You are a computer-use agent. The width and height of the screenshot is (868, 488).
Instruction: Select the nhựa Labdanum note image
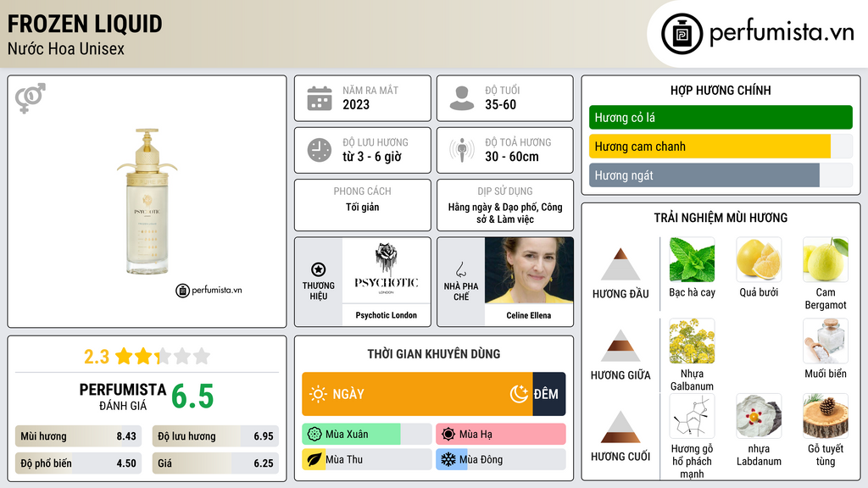[x=759, y=416]
